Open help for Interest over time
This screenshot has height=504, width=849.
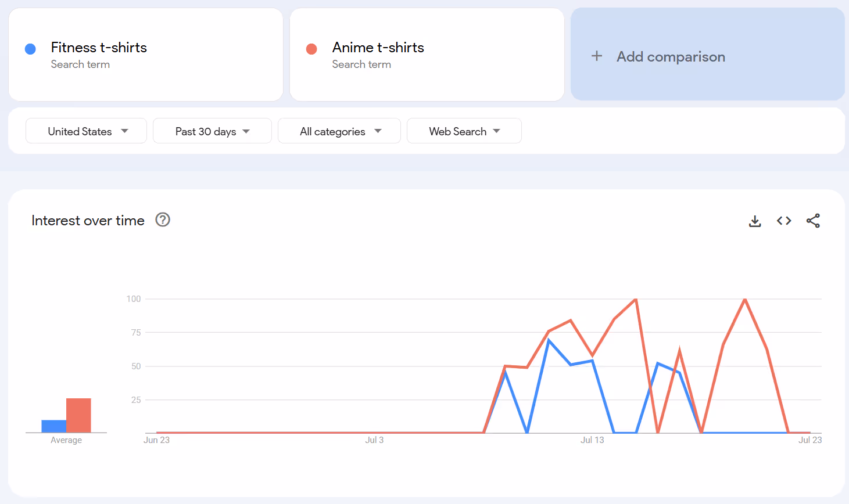(x=163, y=220)
